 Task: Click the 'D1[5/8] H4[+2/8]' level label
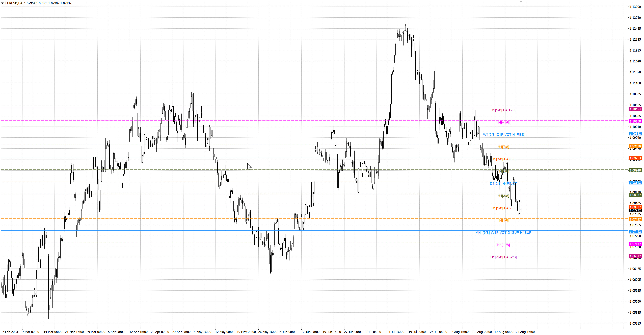[503, 110]
